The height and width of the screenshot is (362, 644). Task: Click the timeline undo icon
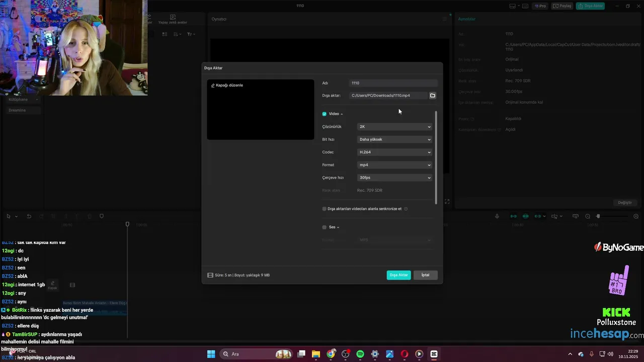coord(29,216)
